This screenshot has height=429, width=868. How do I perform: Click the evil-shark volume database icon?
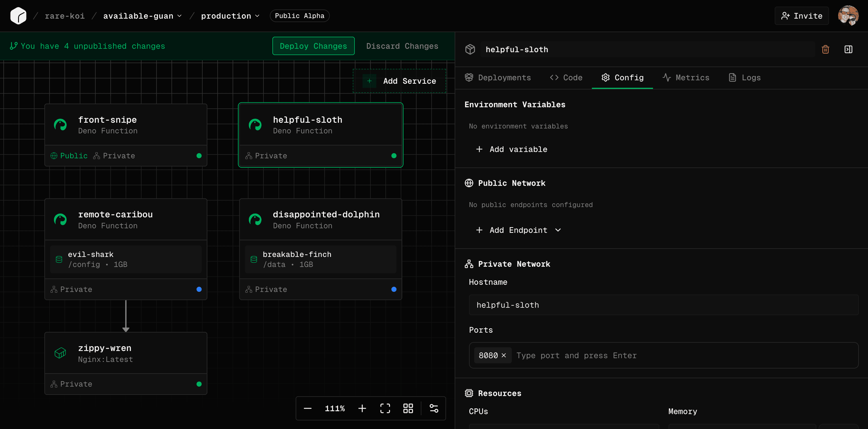click(59, 259)
